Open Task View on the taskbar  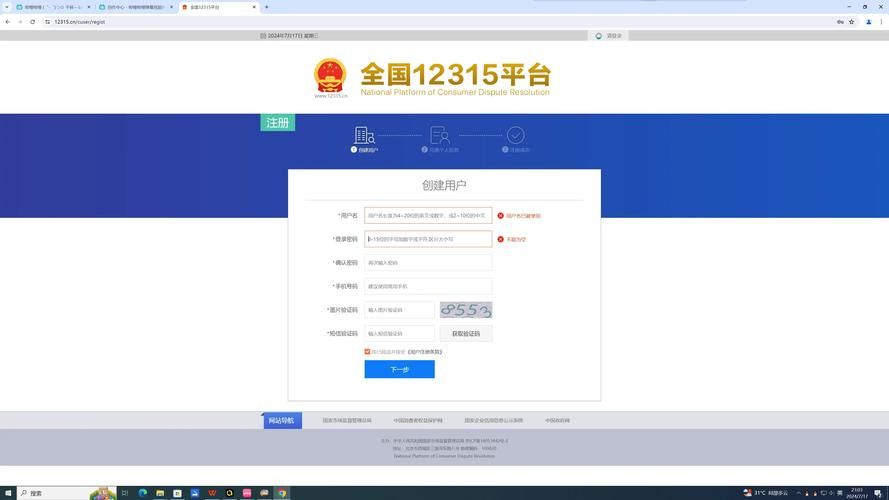click(x=125, y=493)
